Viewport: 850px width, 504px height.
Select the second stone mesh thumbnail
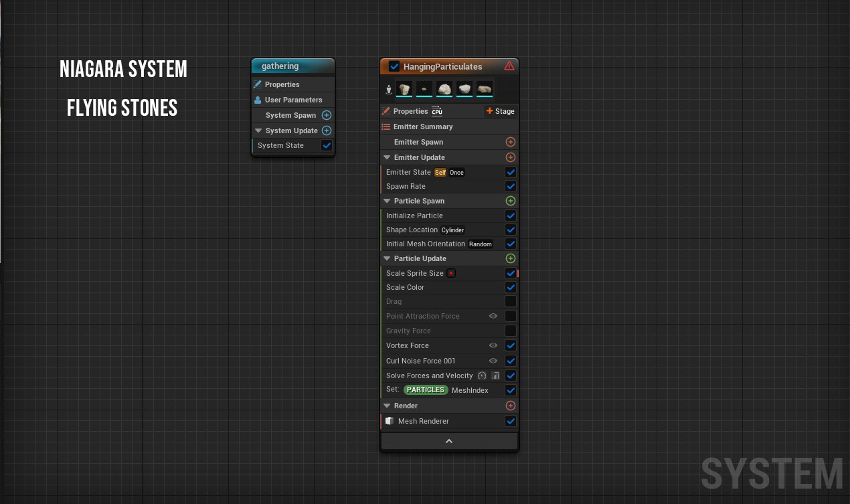(x=424, y=89)
